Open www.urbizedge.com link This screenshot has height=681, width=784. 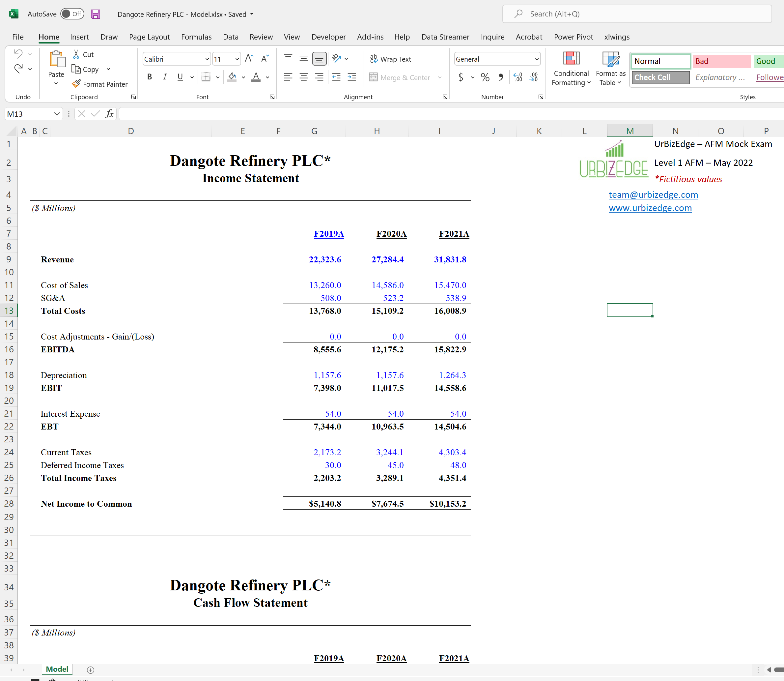coord(650,208)
